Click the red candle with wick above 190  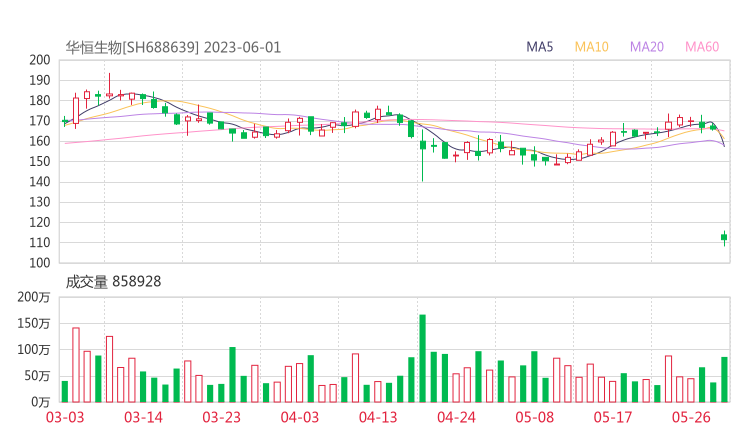coord(109,85)
